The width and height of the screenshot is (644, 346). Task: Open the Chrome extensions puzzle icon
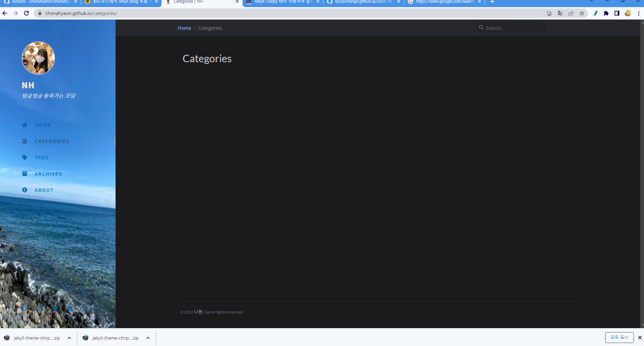[x=606, y=13]
